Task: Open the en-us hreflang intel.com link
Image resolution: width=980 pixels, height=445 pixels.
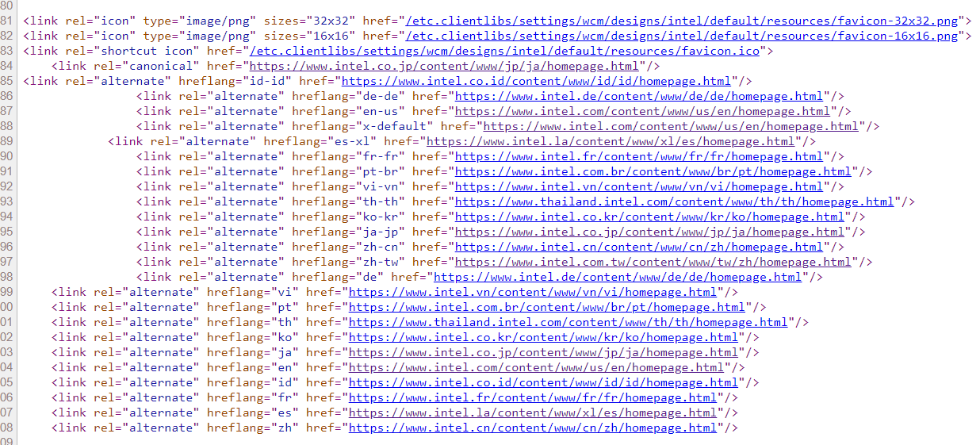Action: (x=642, y=111)
